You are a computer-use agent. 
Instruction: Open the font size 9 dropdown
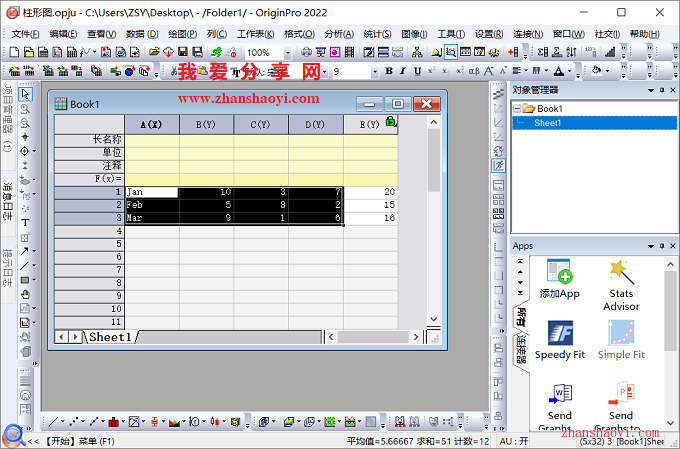coord(374,72)
